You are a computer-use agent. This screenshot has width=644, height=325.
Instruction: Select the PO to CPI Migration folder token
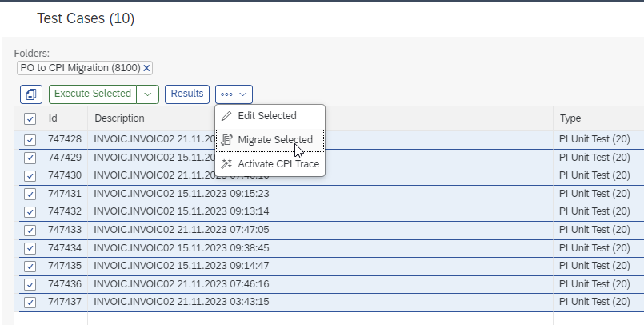(x=78, y=68)
